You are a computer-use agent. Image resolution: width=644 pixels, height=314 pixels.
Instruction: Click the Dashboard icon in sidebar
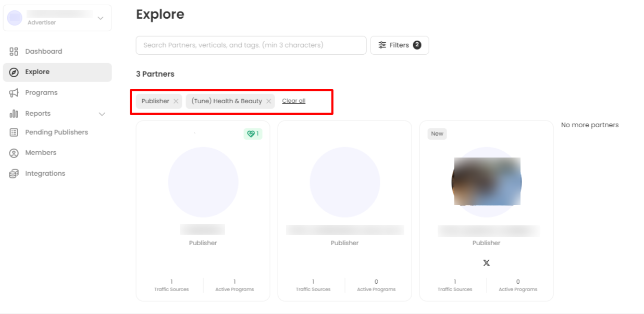click(14, 51)
